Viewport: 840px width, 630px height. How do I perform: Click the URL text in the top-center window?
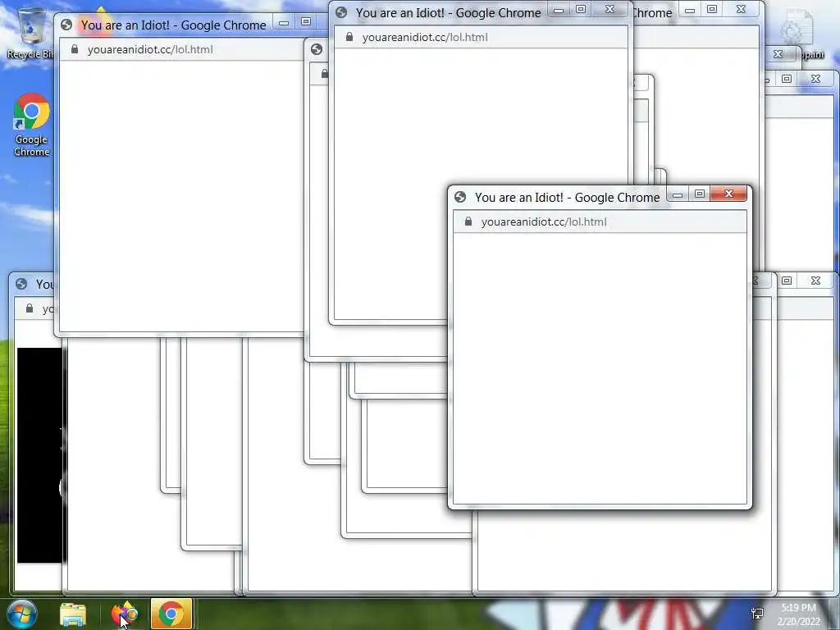click(x=425, y=38)
